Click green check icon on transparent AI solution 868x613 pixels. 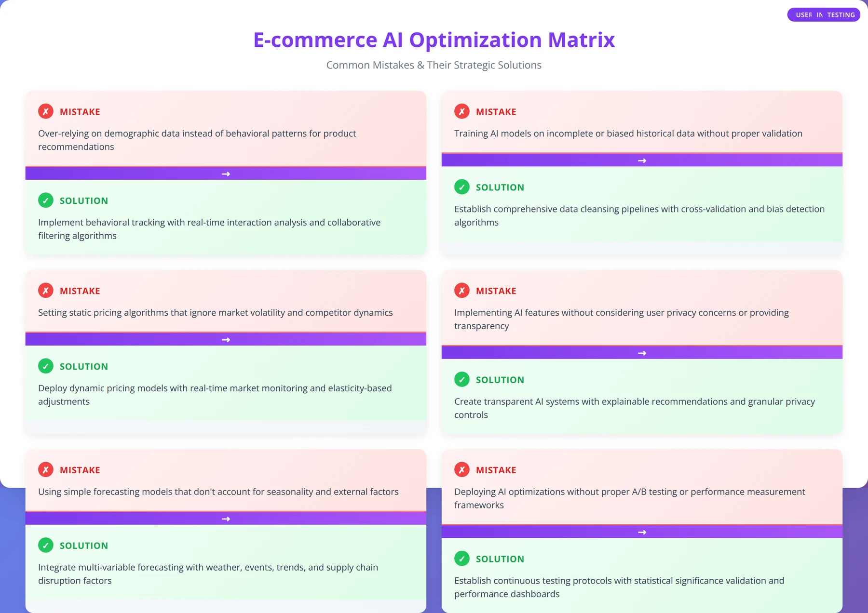[x=462, y=379]
